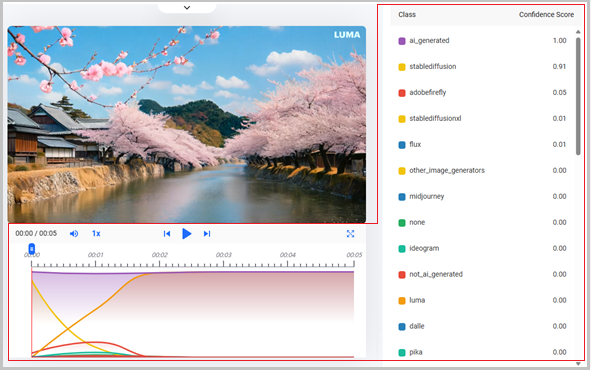Select the stablediffusion class label

point(433,66)
